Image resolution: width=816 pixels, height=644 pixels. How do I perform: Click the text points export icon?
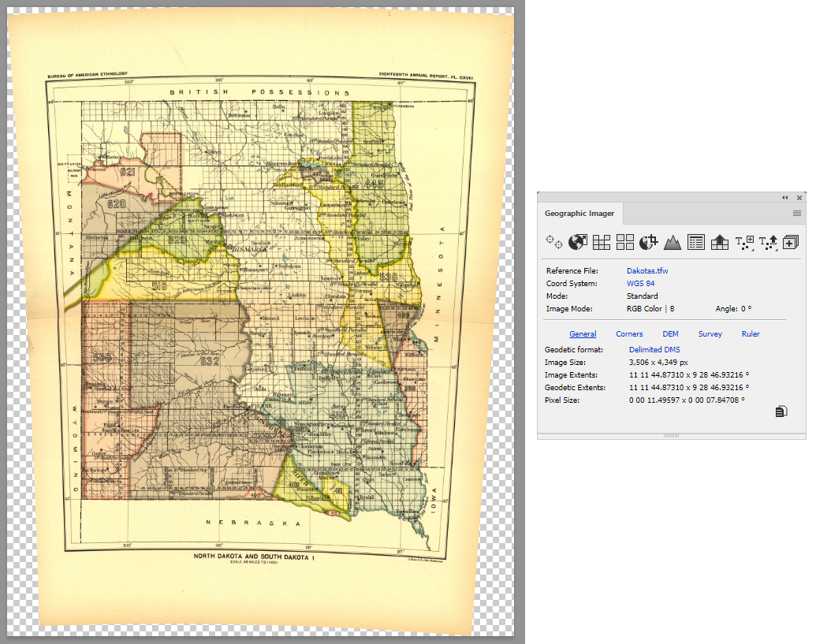[768, 243]
